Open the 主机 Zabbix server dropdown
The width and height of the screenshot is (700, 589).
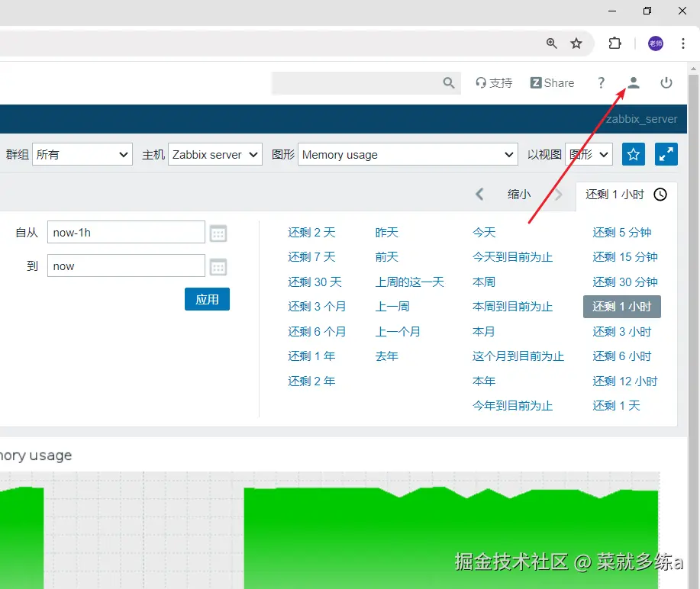click(x=215, y=154)
